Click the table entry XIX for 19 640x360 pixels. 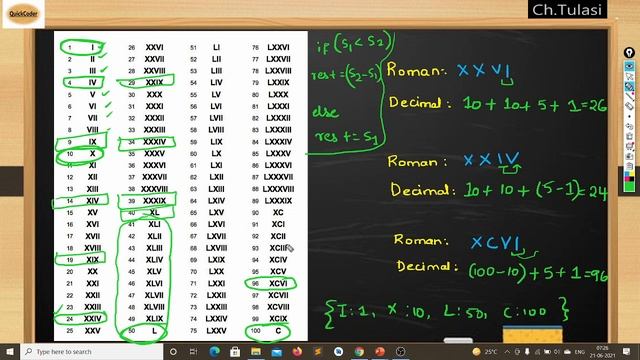point(93,260)
